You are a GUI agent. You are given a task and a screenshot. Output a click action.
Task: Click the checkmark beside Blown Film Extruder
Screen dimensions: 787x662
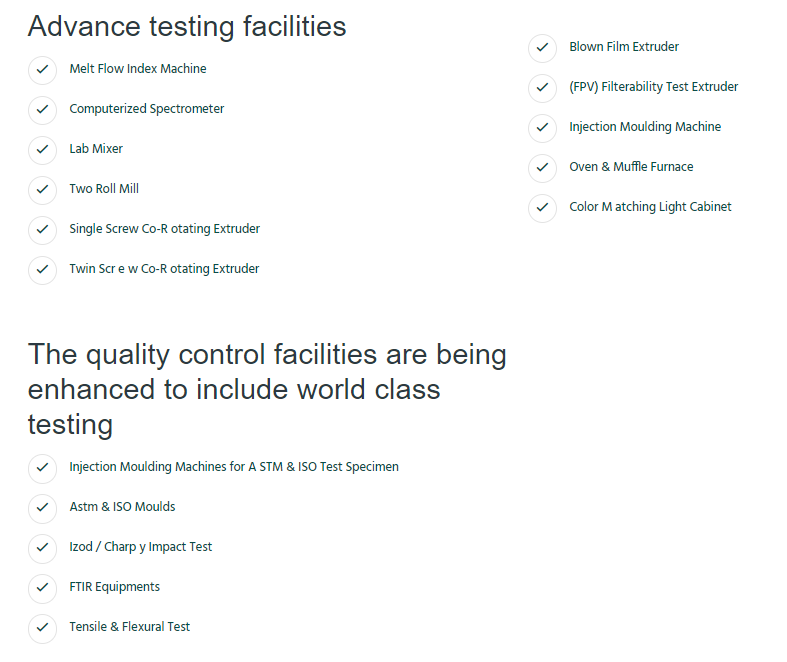coord(542,47)
